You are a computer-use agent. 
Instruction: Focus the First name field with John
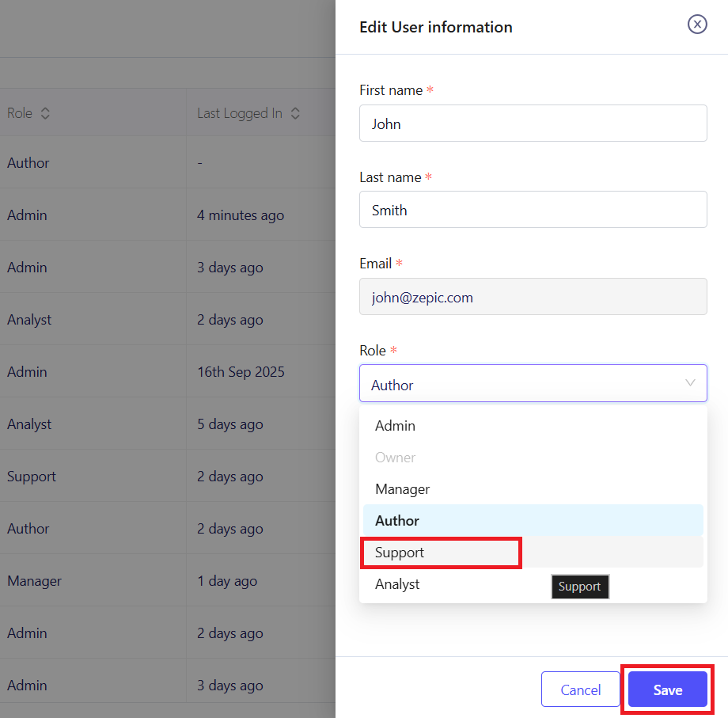(533, 123)
